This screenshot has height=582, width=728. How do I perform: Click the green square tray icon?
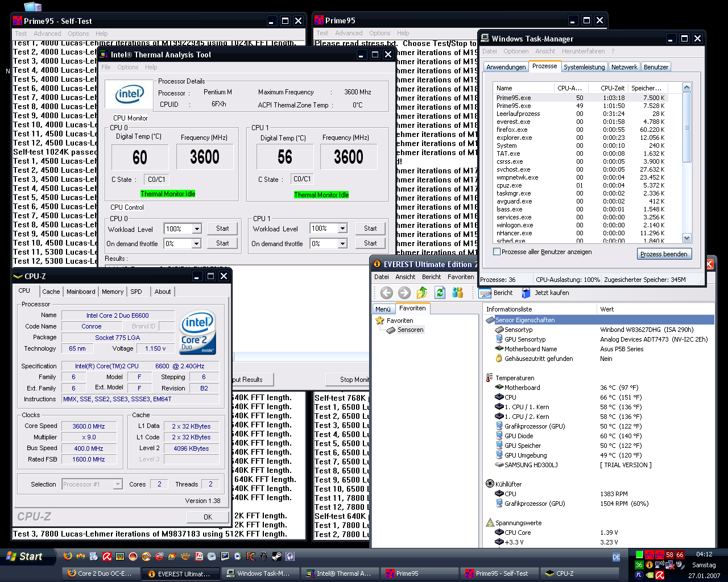639,554
